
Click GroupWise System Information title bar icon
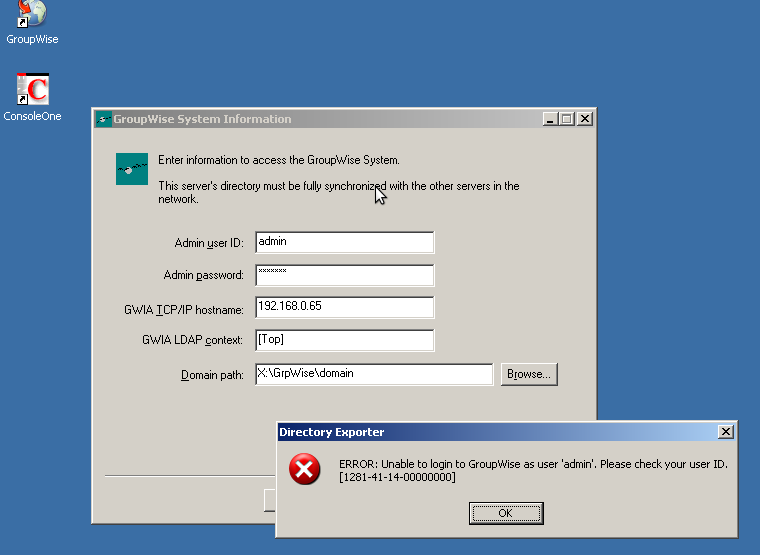tap(103, 119)
